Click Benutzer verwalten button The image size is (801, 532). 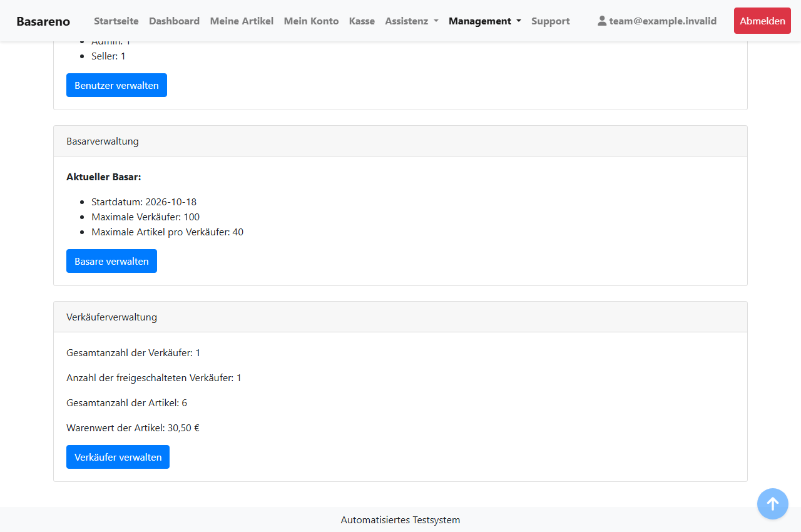tap(116, 85)
